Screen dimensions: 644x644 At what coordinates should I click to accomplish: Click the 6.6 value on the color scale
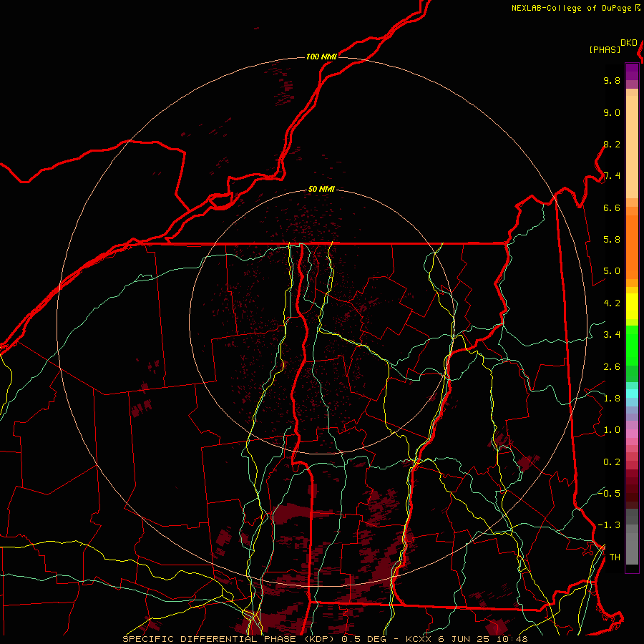point(612,208)
